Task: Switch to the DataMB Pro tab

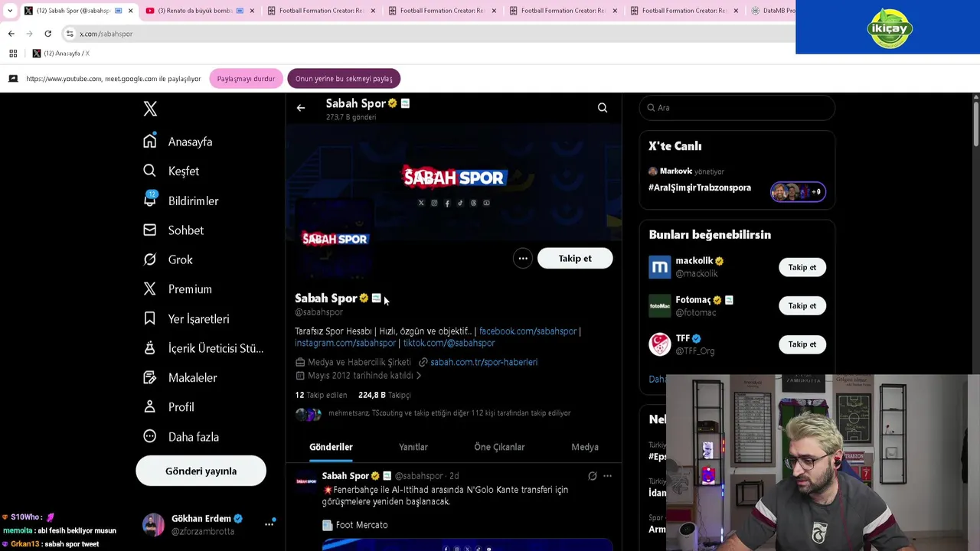Action: [773, 11]
